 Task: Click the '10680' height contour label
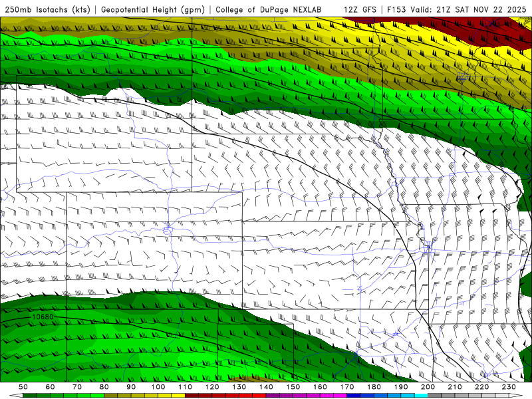coord(43,317)
